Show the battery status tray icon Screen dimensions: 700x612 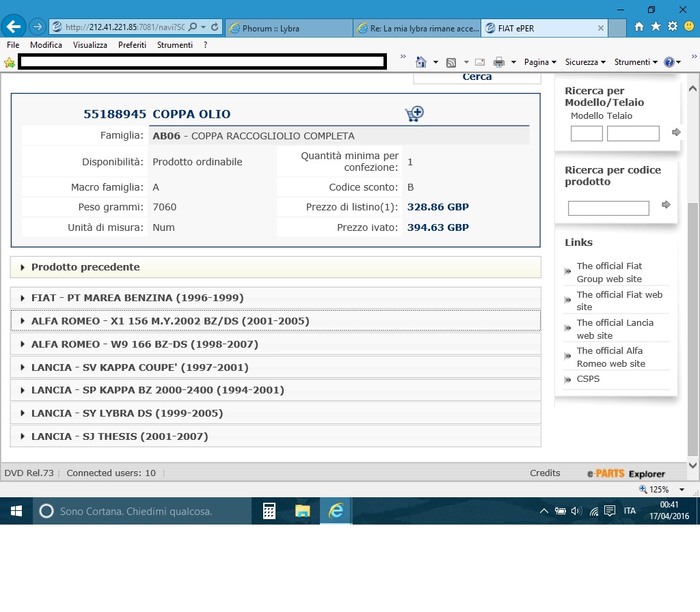pyautogui.click(x=561, y=511)
